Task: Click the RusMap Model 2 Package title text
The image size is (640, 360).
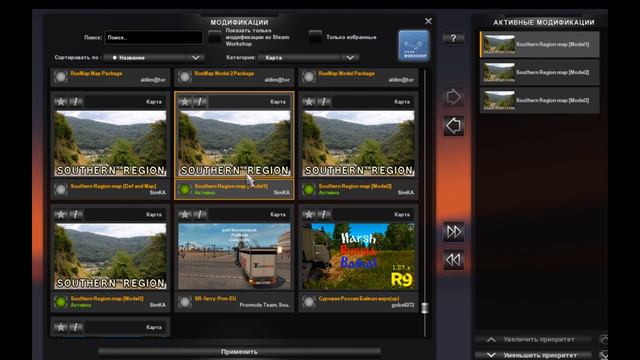Action: coord(224,73)
